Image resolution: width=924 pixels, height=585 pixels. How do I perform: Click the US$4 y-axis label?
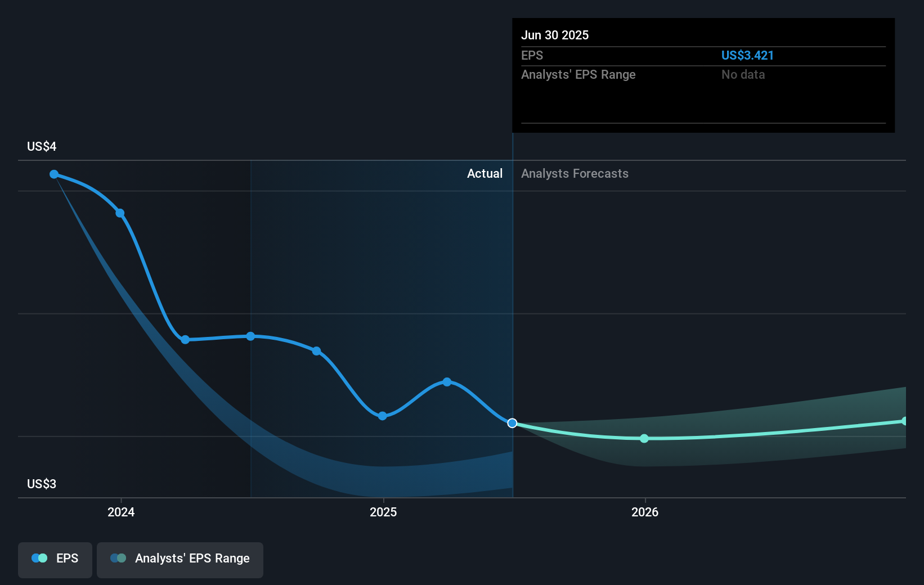(42, 147)
